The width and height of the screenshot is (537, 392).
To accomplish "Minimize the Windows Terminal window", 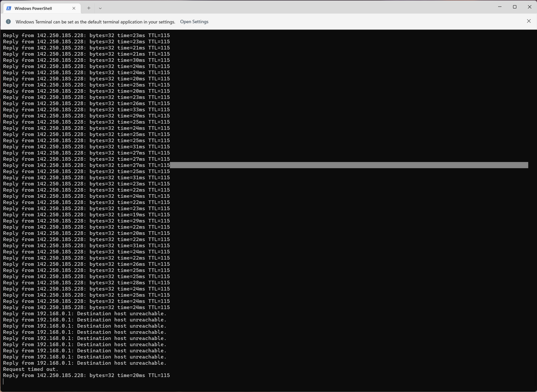I will [500, 6].
